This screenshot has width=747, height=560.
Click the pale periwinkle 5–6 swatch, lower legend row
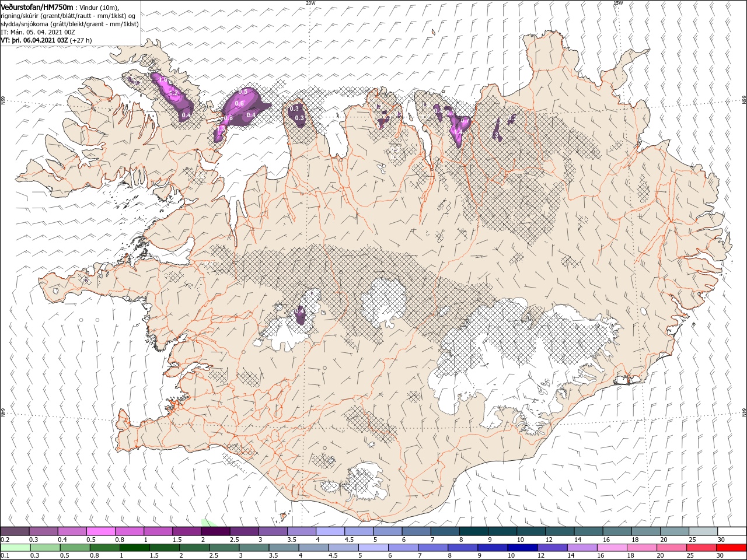click(x=373, y=548)
